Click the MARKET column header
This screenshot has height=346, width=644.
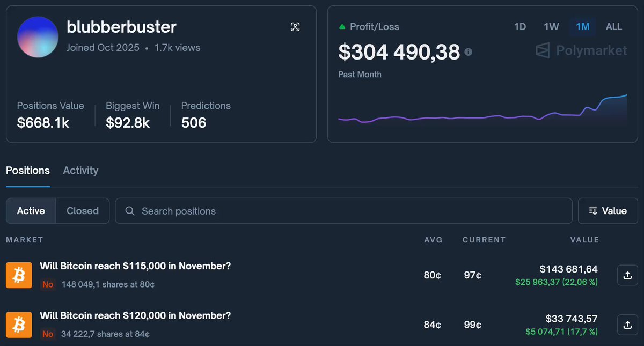(x=25, y=240)
